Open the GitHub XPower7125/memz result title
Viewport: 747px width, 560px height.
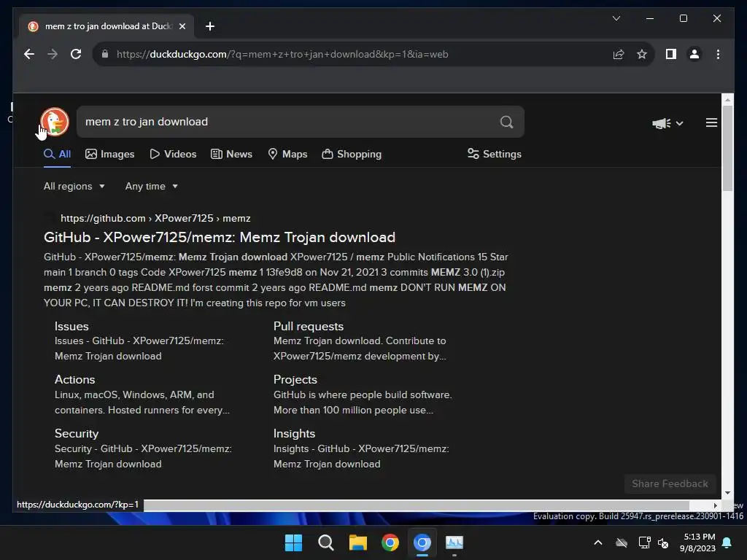220,237
